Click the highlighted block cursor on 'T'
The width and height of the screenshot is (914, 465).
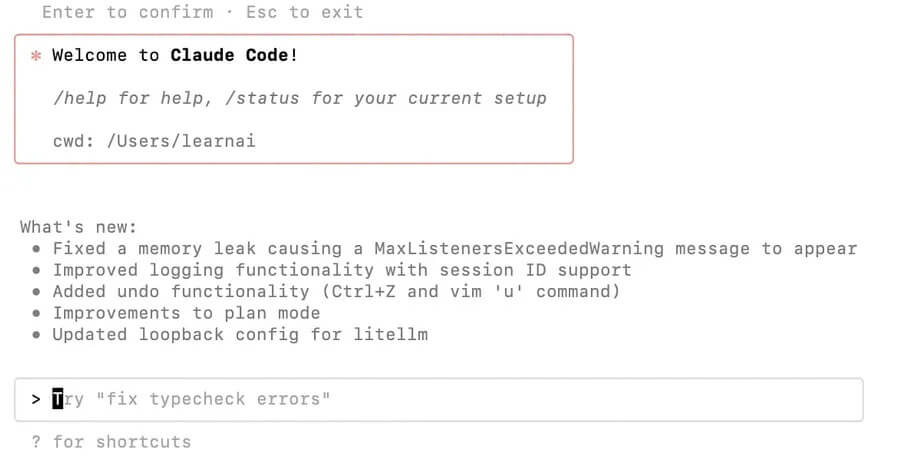(x=58, y=399)
